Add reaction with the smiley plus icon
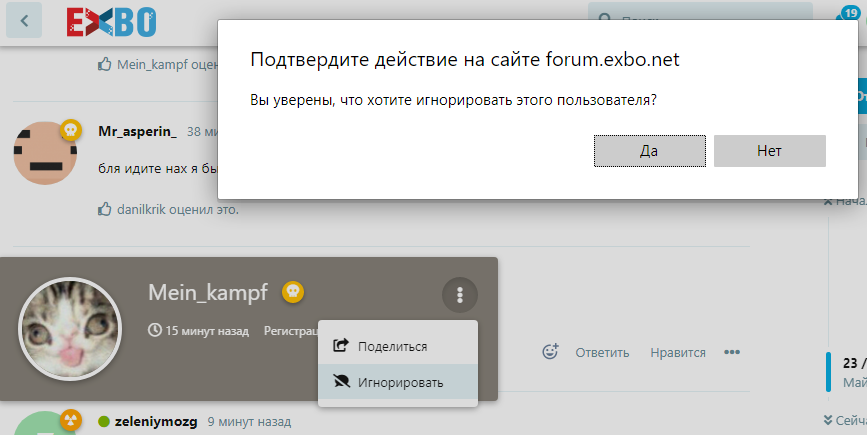The width and height of the screenshot is (867, 435). pyautogui.click(x=550, y=352)
